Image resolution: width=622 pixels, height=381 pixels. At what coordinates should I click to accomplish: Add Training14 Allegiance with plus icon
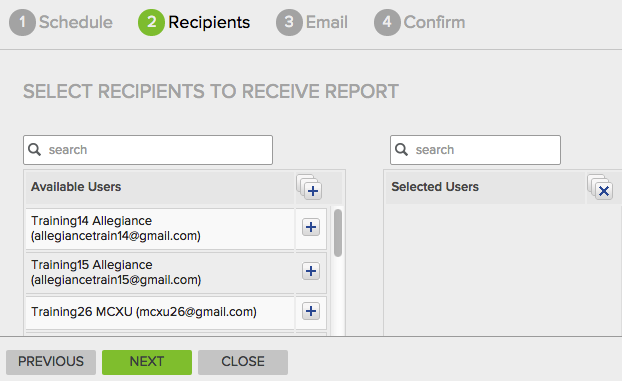click(x=311, y=227)
